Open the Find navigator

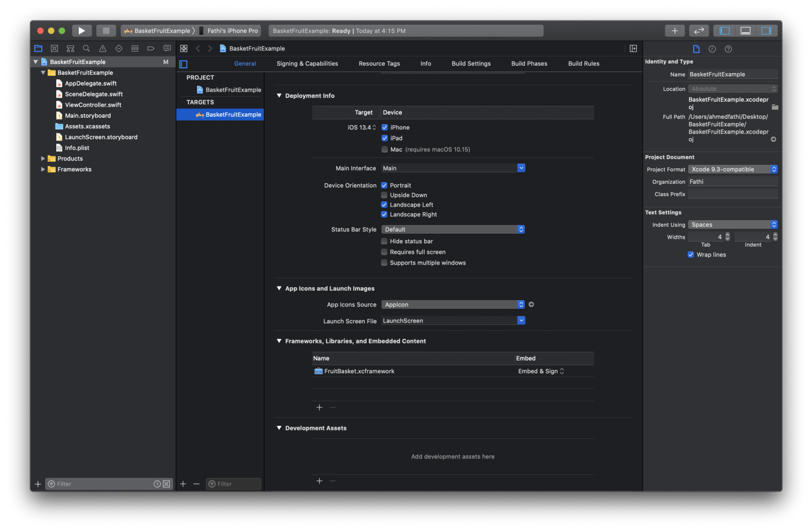(x=86, y=48)
